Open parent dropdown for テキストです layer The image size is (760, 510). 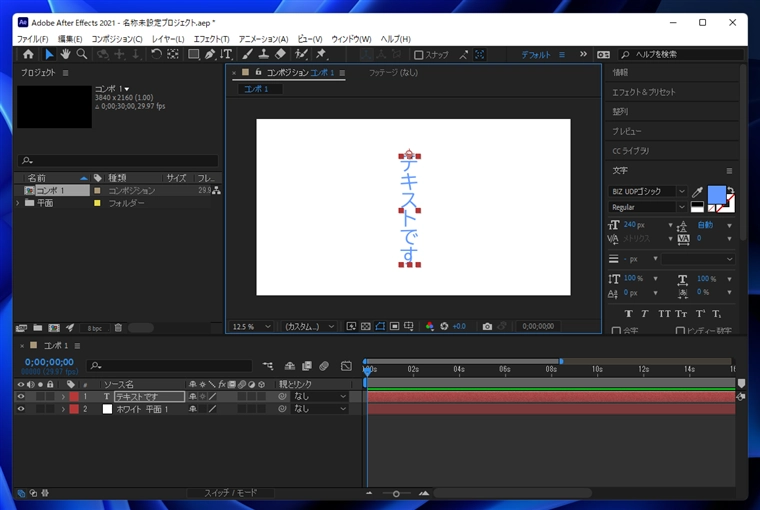319,397
